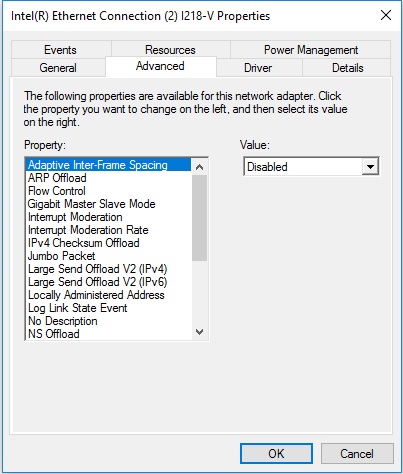Click the property list scrollbar thumb
Viewport: 403px width, 474px height.
click(x=199, y=218)
